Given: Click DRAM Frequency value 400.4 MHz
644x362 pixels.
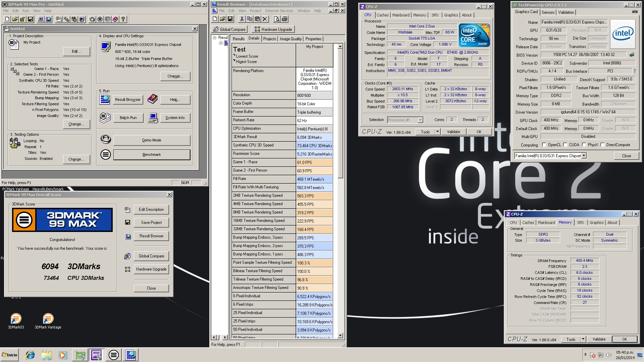Looking at the screenshot, I should tap(584, 260).
